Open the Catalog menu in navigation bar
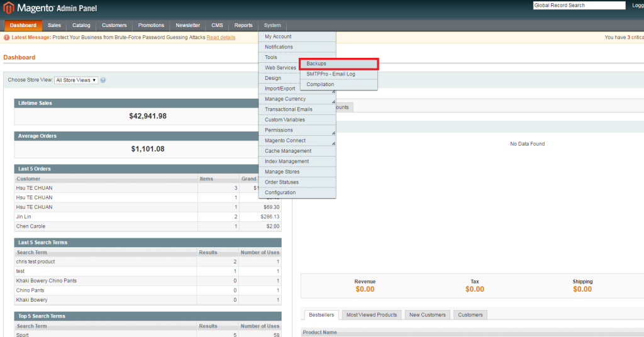This screenshot has width=644, height=337. 81,25
